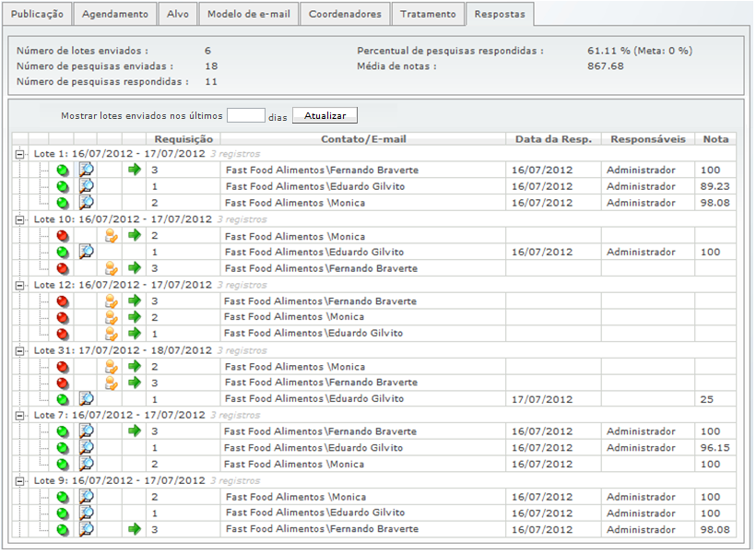Collapse the Lote 7 group
Viewport: 756px width, 554px height.
tap(19, 415)
